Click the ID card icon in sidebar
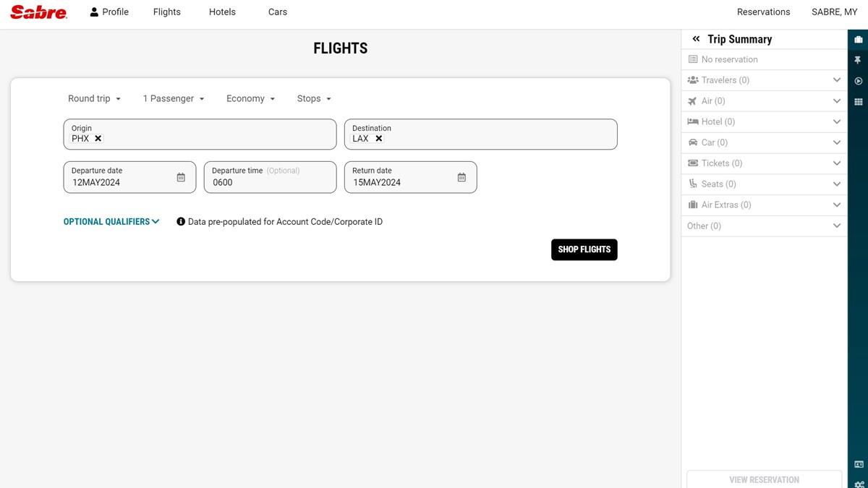 (859, 464)
